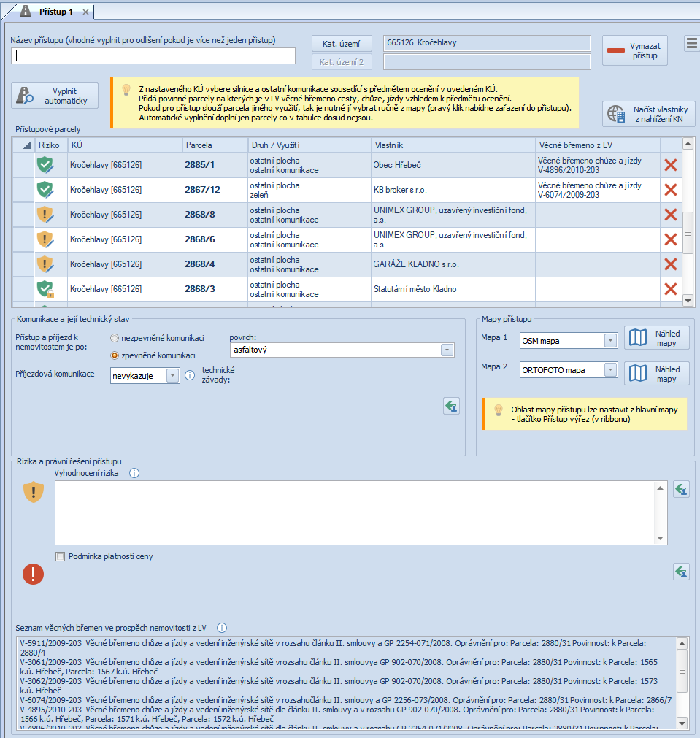Click the parcel table scrollbar thumb
The height and width of the screenshot is (738, 700).
tap(688, 233)
